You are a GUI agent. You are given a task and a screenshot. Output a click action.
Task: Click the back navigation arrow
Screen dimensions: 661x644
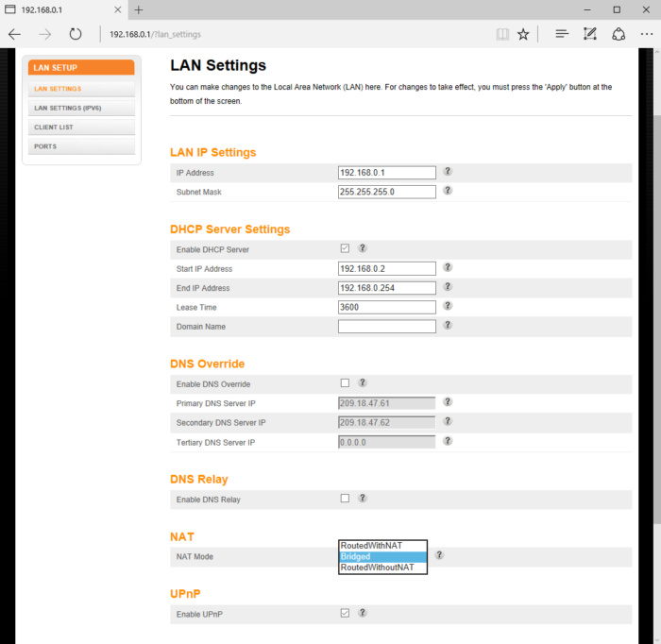point(14,34)
